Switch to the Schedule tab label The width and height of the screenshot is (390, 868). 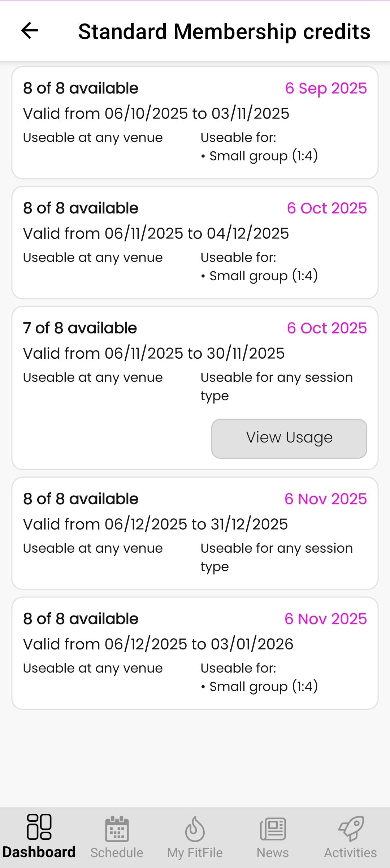pos(117,853)
